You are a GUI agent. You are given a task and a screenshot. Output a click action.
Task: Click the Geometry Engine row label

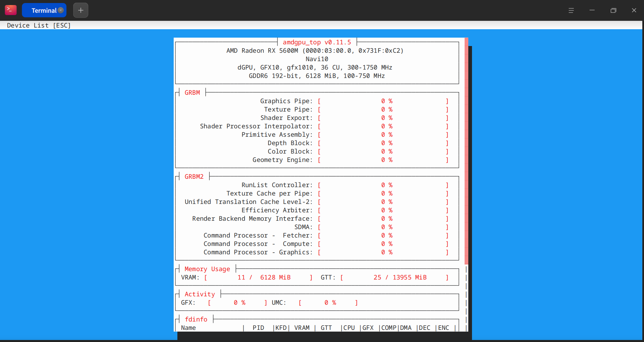click(283, 160)
